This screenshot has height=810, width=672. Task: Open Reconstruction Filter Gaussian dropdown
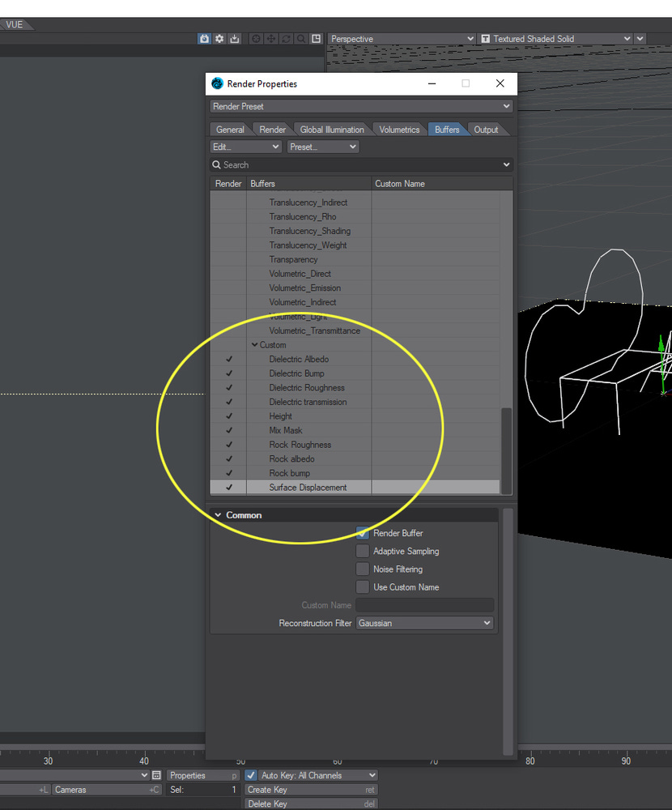(x=424, y=623)
